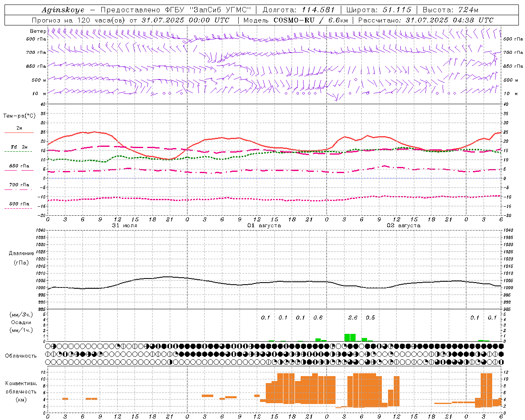
Task: Click the (мм/3ч.) unit label
Action: coord(21,315)
